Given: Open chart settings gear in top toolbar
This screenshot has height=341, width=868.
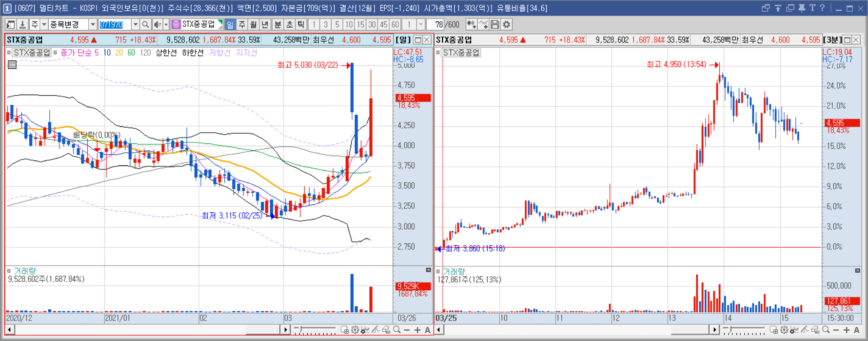Looking at the screenshot, I should pyautogui.click(x=507, y=24).
